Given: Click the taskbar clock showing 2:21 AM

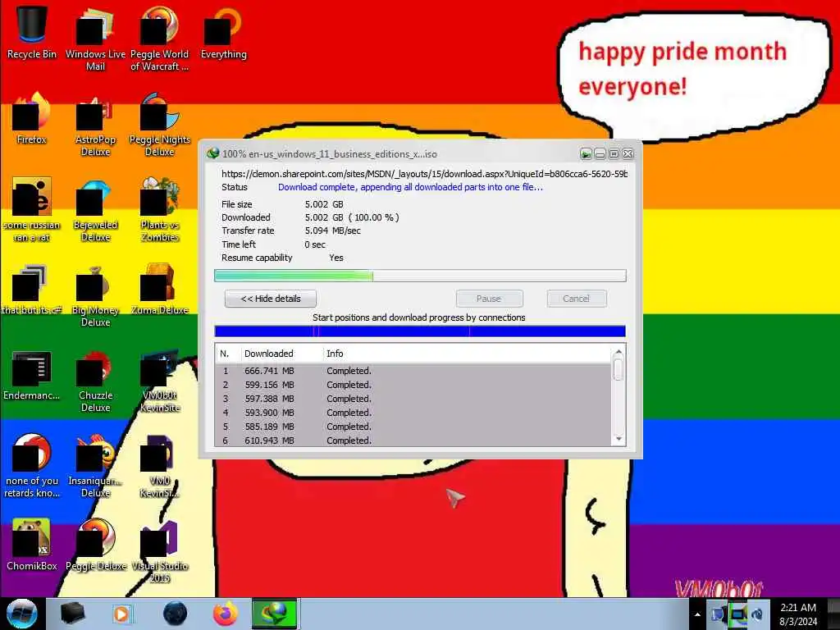Looking at the screenshot, I should [x=798, y=614].
